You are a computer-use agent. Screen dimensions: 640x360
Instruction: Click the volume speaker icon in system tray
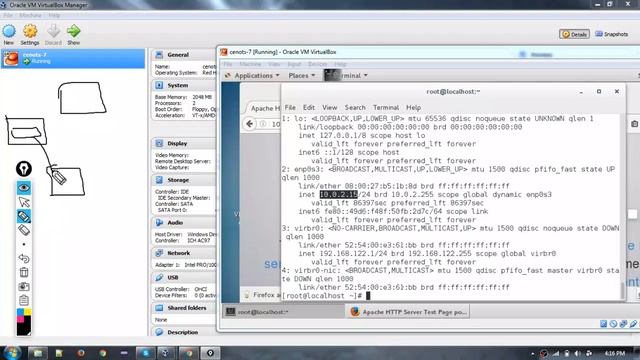pos(577,353)
